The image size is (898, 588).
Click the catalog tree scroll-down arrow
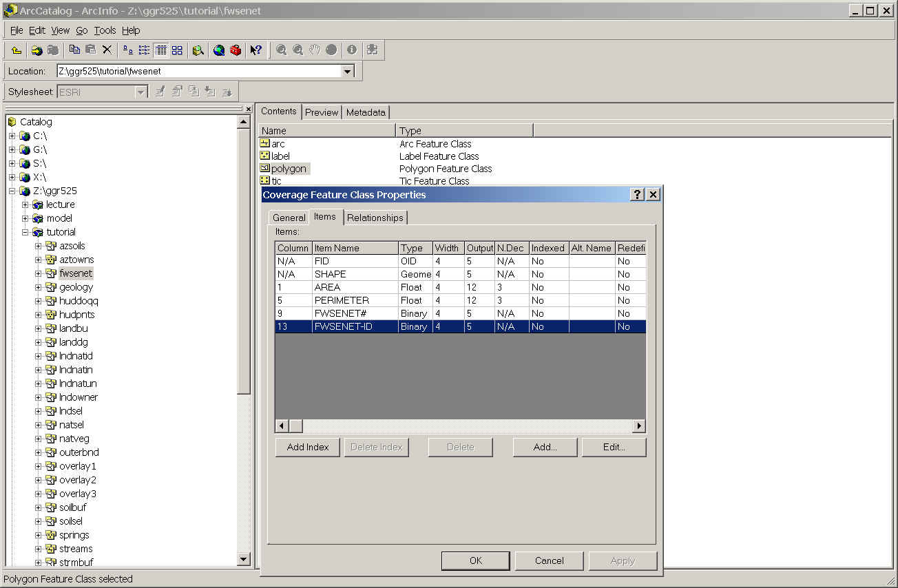click(x=243, y=559)
